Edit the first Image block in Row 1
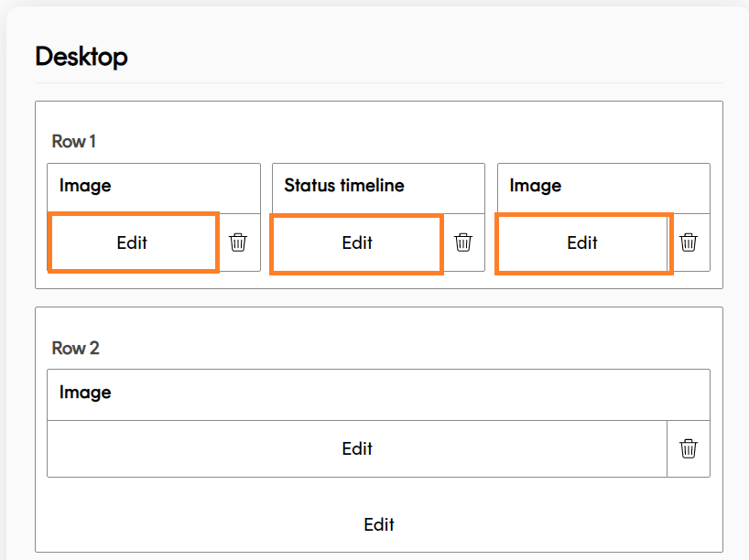 pyautogui.click(x=132, y=242)
